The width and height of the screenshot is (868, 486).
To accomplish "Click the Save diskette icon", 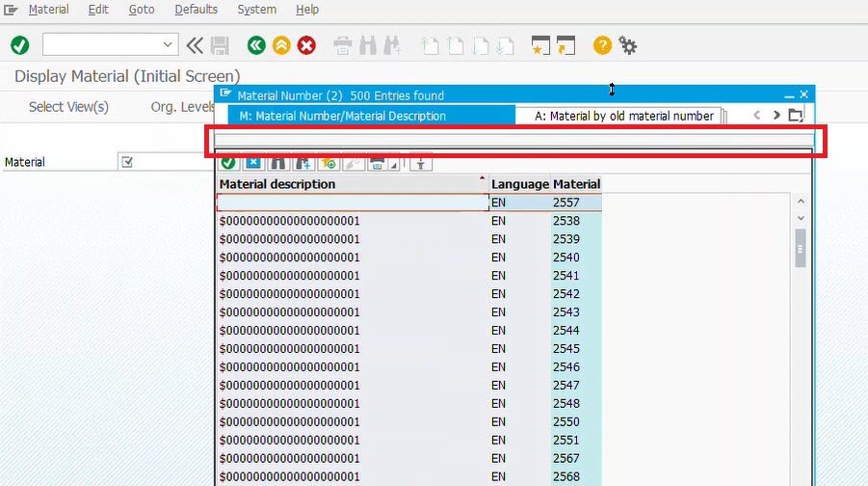I will pos(220,45).
